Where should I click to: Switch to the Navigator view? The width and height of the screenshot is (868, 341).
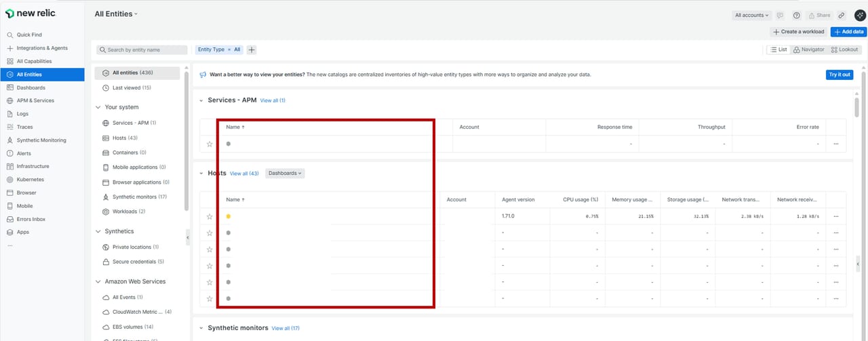coord(809,49)
